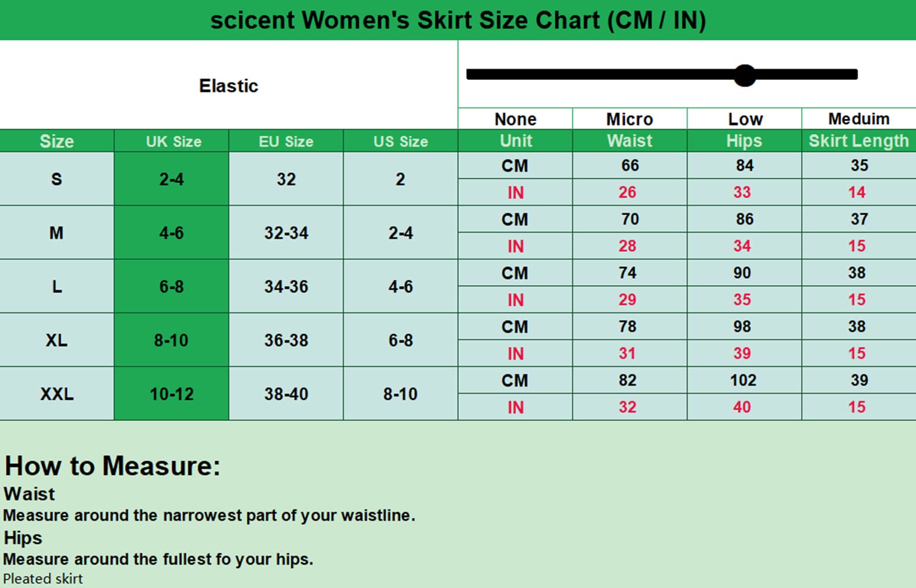Click the "EU Size" column header
The height and width of the screenshot is (588, 916).
[x=286, y=141]
